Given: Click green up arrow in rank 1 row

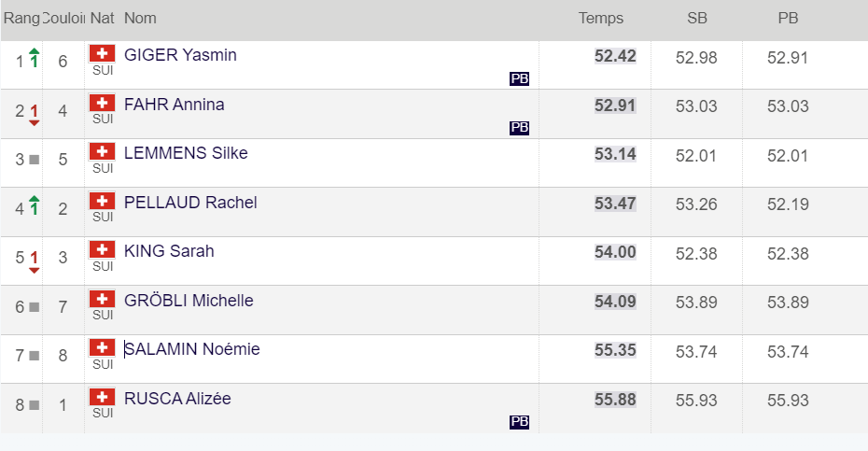Looking at the screenshot, I should [35, 58].
